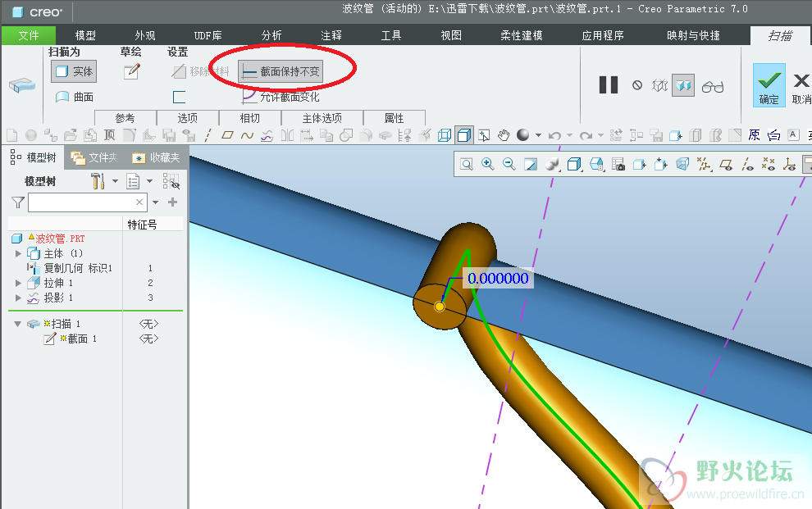
Task: Select solid (实体) sweep option
Action: click(x=73, y=71)
